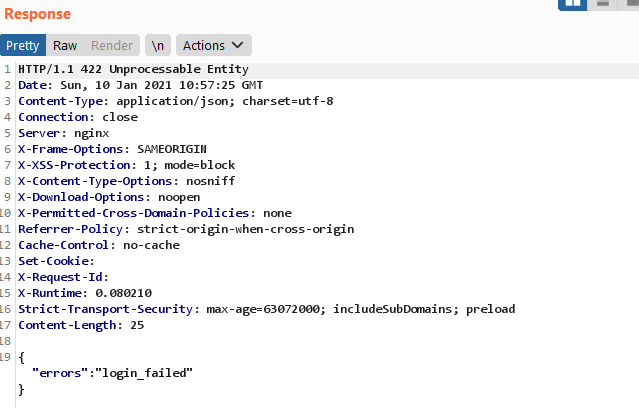639x408 pixels.
Task: Click the "login_failed" JSON value
Action: (144, 373)
